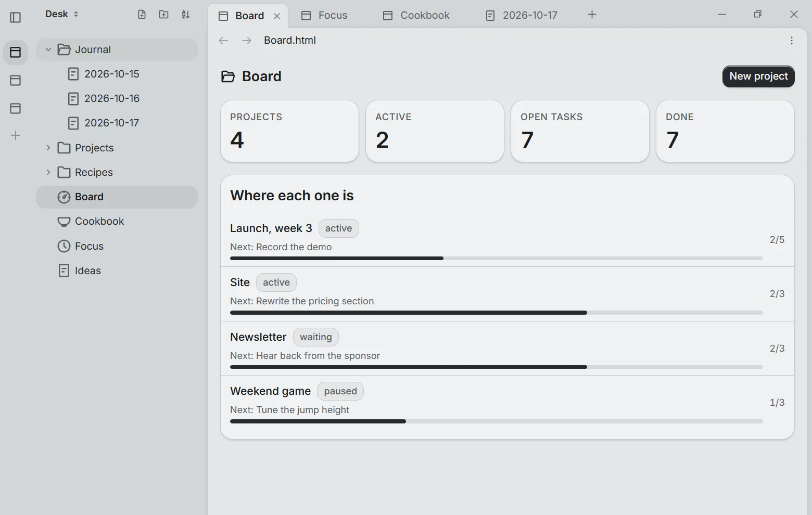
Task: Collapse the Journal folder
Action: [48, 49]
